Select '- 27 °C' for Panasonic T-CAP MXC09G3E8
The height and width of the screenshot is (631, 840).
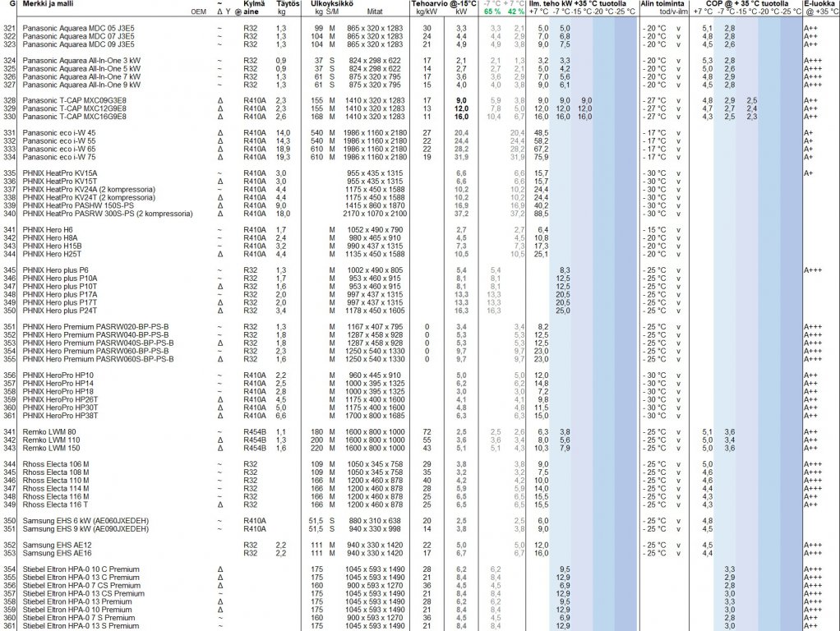click(654, 101)
